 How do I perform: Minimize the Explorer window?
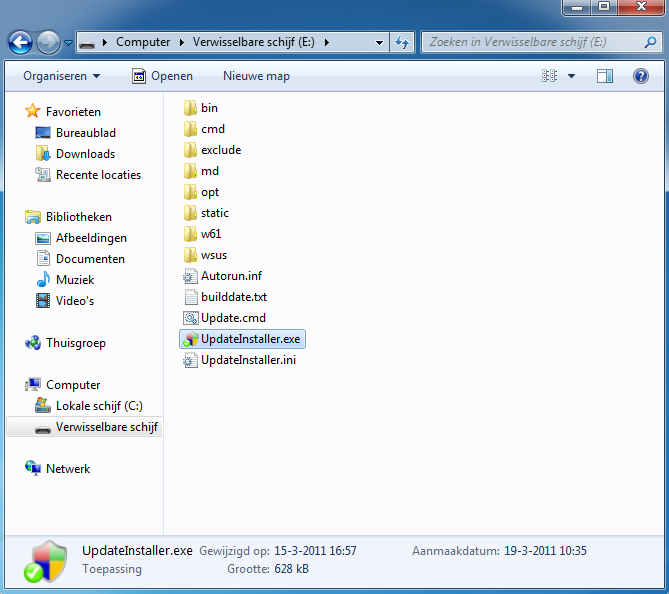coord(577,7)
